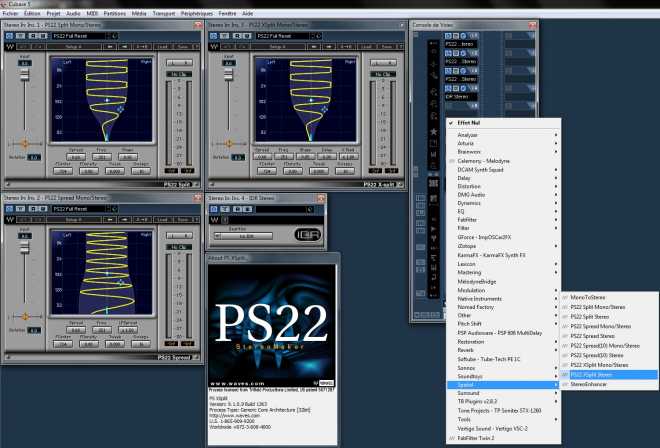The height and width of the screenshot is (448, 660).
Task: Click the IDR logo badge
Action: point(308,235)
